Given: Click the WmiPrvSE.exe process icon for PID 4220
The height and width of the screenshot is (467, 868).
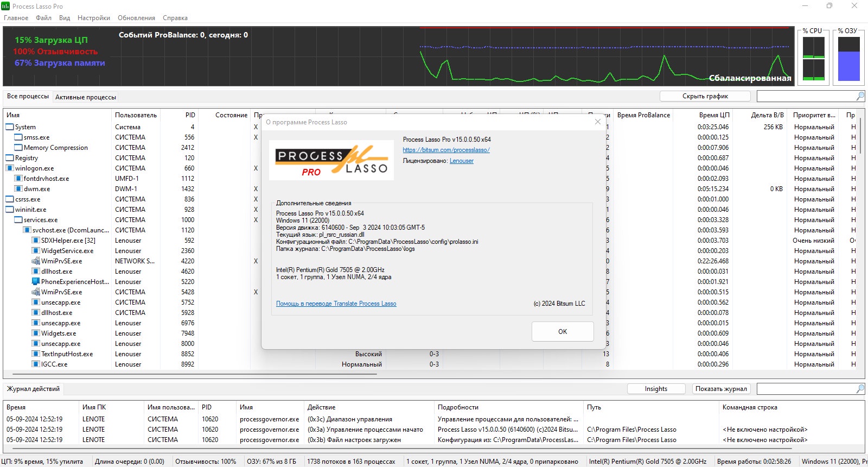Looking at the screenshot, I should [36, 261].
